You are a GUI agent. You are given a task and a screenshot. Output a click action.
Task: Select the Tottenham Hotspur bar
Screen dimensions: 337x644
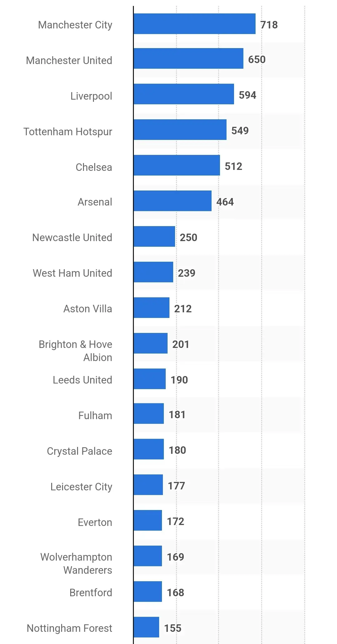180,130
